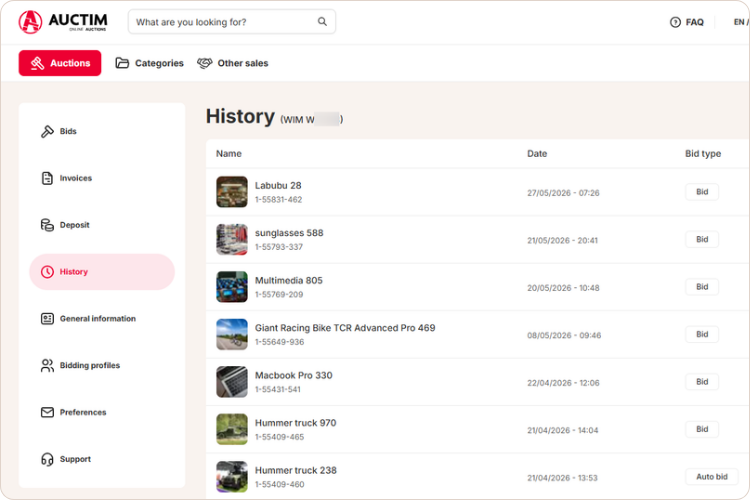Open the Hummer truck 238 thumbnail
The width and height of the screenshot is (750, 500).
click(232, 476)
